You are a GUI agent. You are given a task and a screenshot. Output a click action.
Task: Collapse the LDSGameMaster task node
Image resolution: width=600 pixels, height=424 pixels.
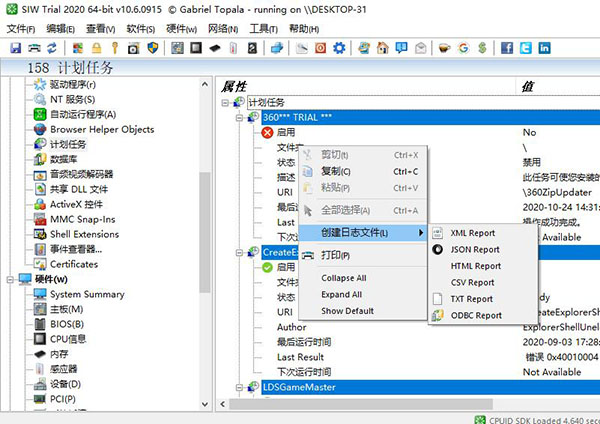[240, 387]
